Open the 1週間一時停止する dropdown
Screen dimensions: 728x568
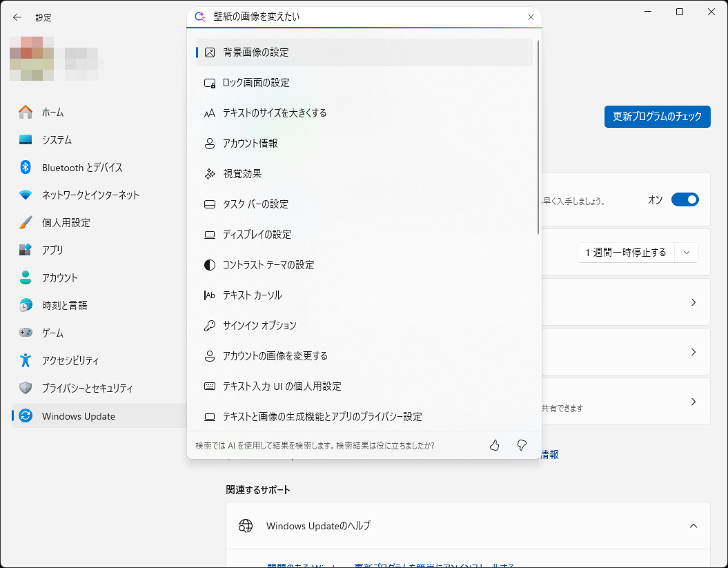pyautogui.click(x=686, y=253)
